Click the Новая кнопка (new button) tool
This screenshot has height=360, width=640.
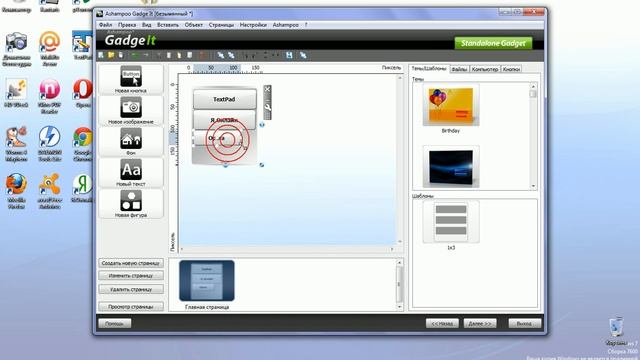[x=131, y=80]
